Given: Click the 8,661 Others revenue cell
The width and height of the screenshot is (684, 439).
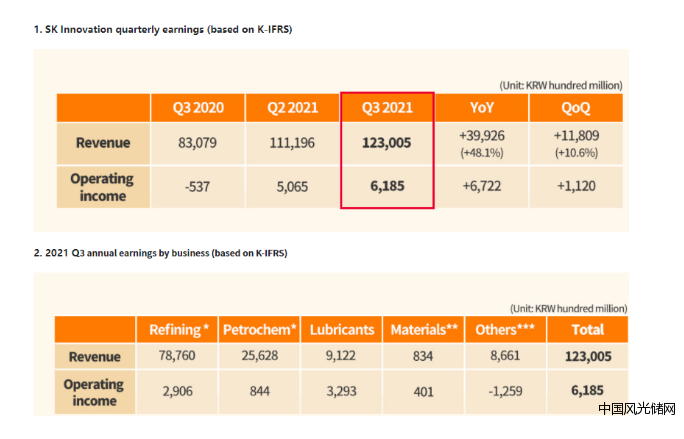Looking at the screenshot, I should coord(505,356).
